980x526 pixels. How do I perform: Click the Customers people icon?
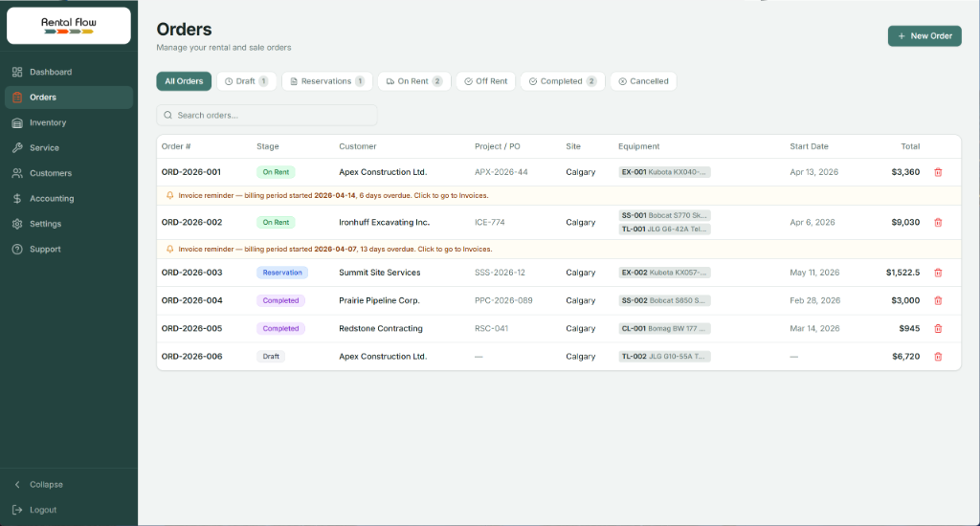[17, 173]
